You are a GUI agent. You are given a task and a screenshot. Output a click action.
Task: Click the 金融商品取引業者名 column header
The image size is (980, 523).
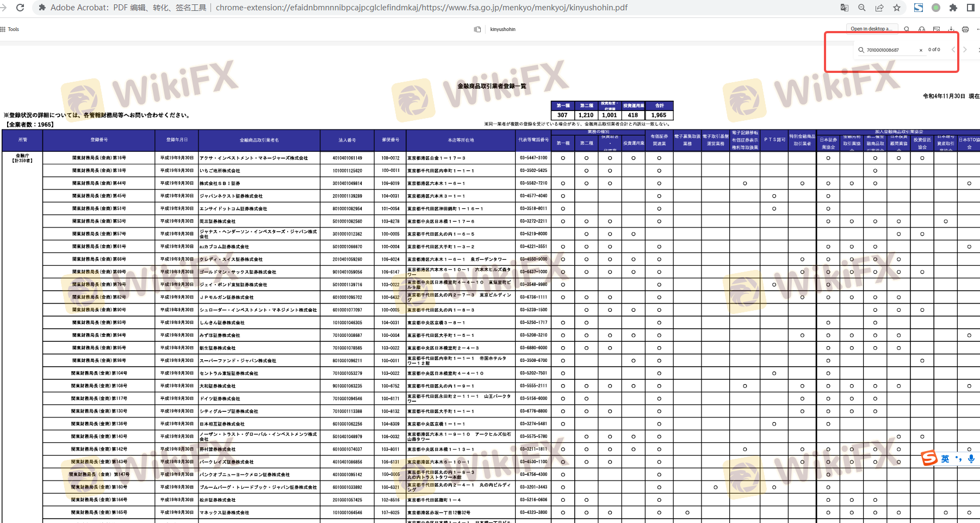point(259,140)
